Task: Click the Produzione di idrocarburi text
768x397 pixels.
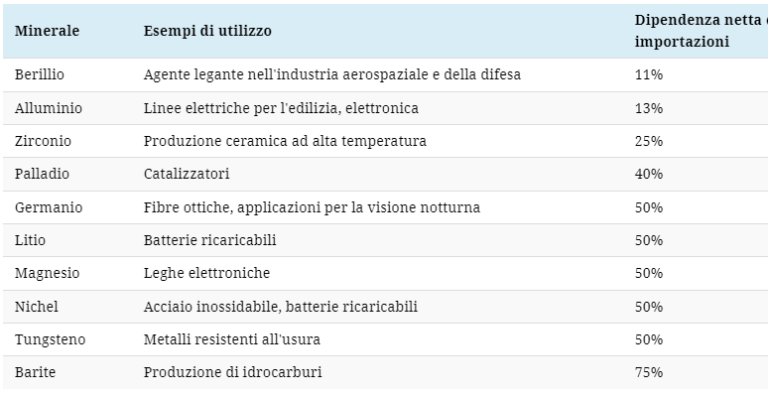Action: click(x=233, y=373)
